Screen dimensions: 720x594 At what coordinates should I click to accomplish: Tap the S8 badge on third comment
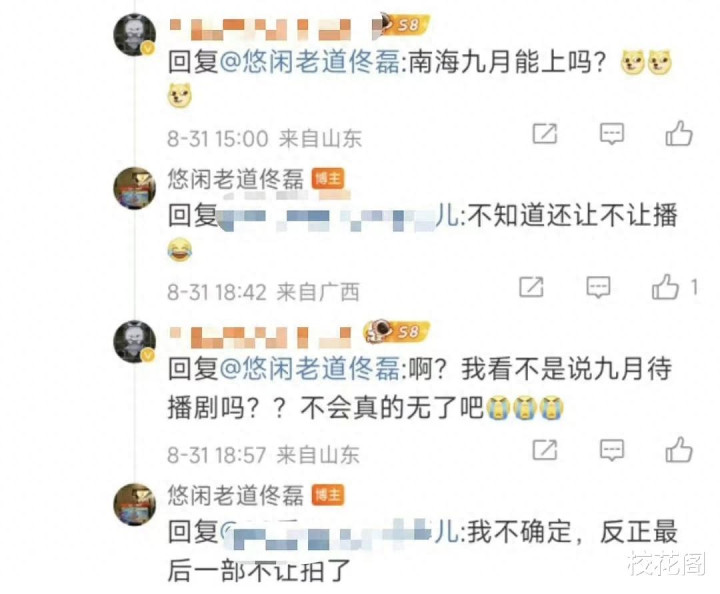coord(397,331)
